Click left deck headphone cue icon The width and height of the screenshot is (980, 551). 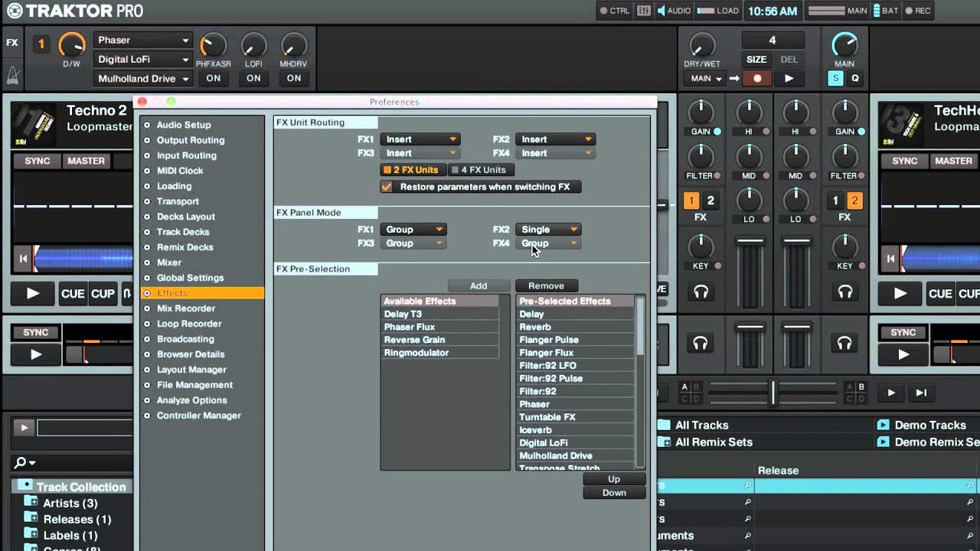tap(701, 292)
